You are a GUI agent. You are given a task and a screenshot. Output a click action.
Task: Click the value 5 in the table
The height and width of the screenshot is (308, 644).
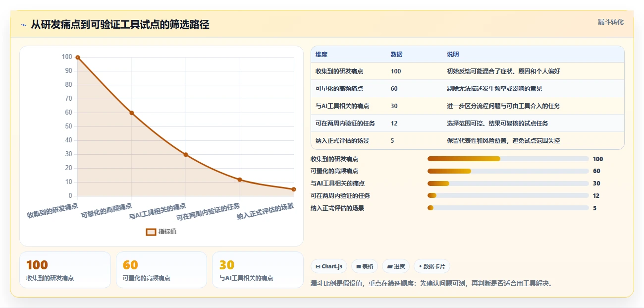coord(392,141)
